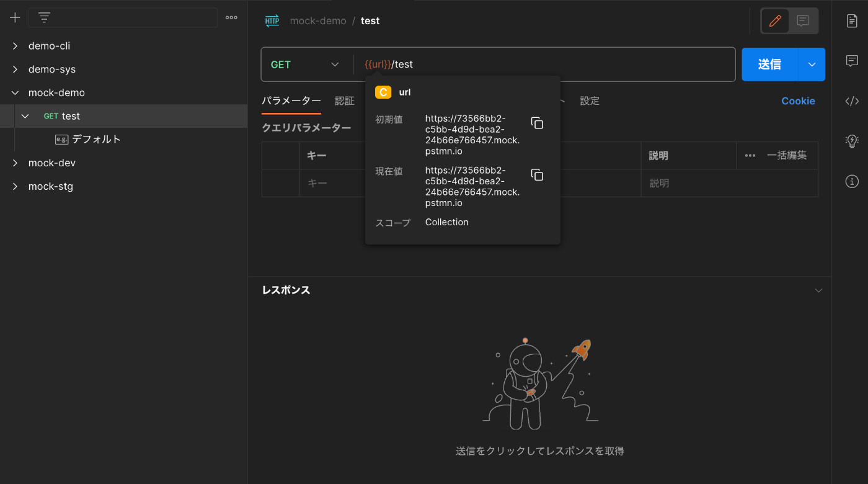Click the HTTP request type icon
Screen dimensions: 868x484
(x=272, y=20)
